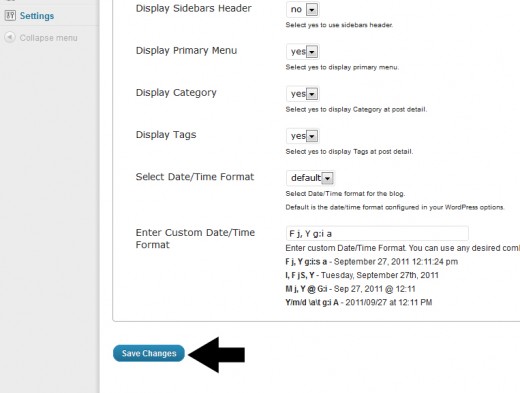Open Display Primary Menu dropdown
The image size is (520, 393).
(x=302, y=52)
